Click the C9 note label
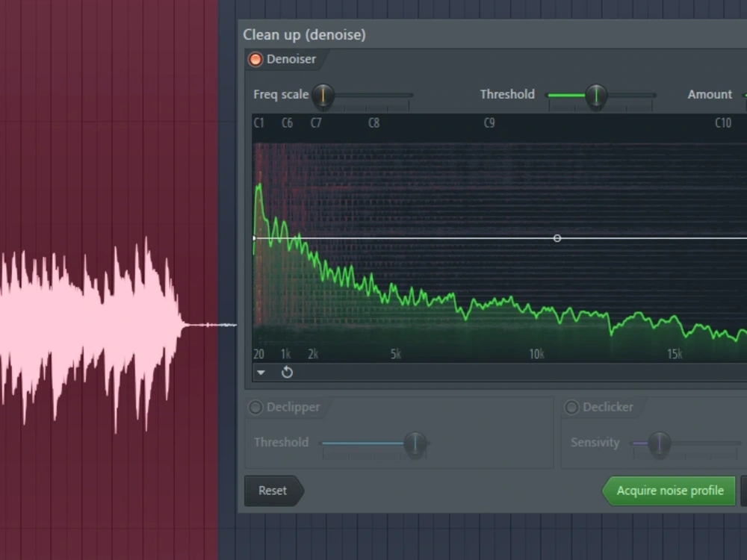The height and width of the screenshot is (560, 747). (x=489, y=123)
